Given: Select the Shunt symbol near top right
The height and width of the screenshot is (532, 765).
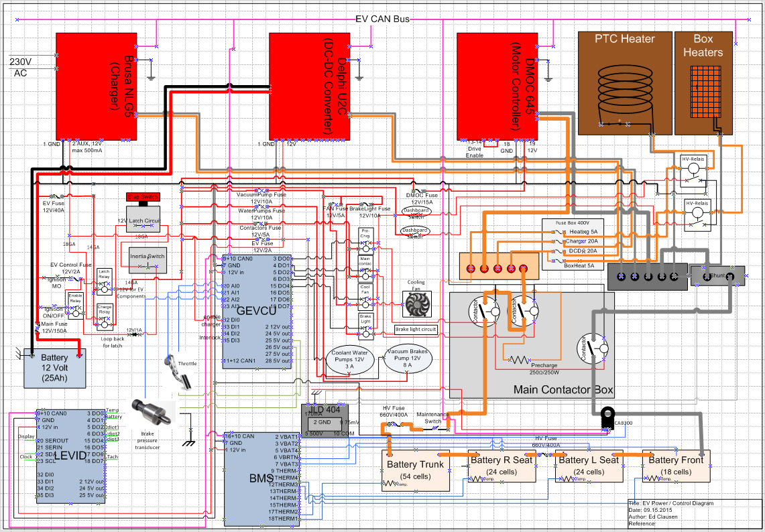Looking at the screenshot, I should 717,275.
